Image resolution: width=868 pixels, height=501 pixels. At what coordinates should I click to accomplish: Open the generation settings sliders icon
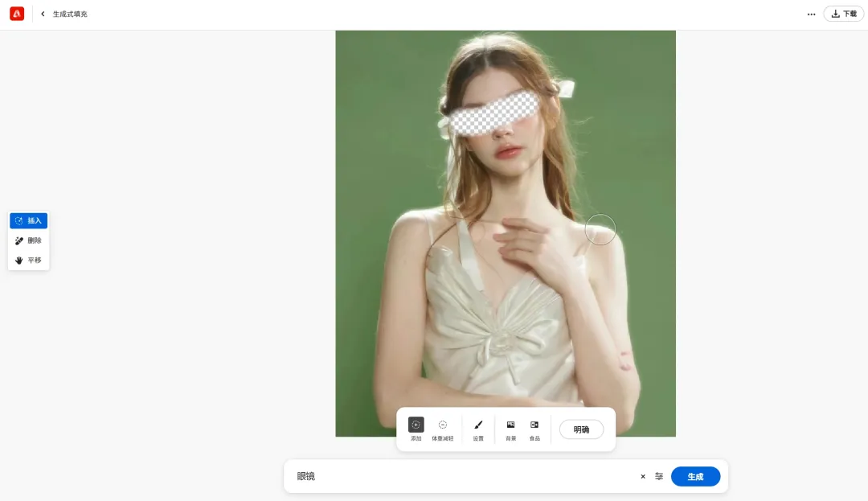pos(659,477)
